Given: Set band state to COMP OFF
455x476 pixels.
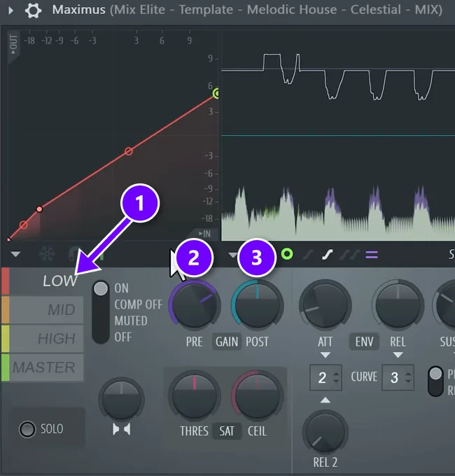Looking at the screenshot, I should click(x=139, y=304).
